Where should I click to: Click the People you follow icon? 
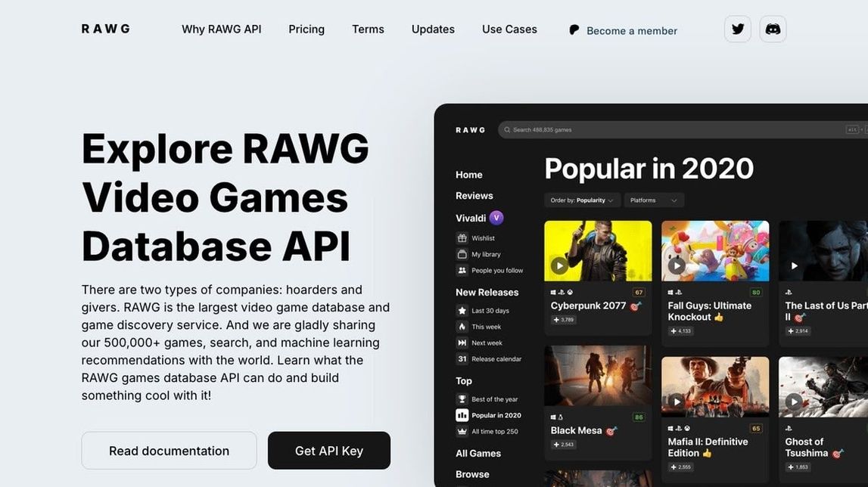pos(462,270)
